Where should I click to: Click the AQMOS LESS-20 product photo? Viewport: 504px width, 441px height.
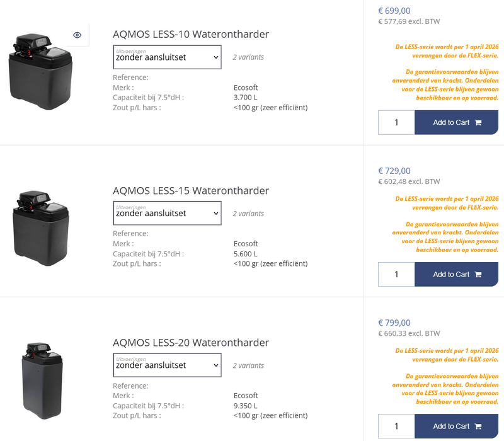[40, 380]
